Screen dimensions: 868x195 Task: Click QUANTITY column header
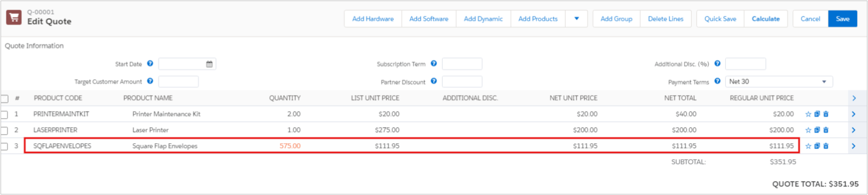[285, 98]
